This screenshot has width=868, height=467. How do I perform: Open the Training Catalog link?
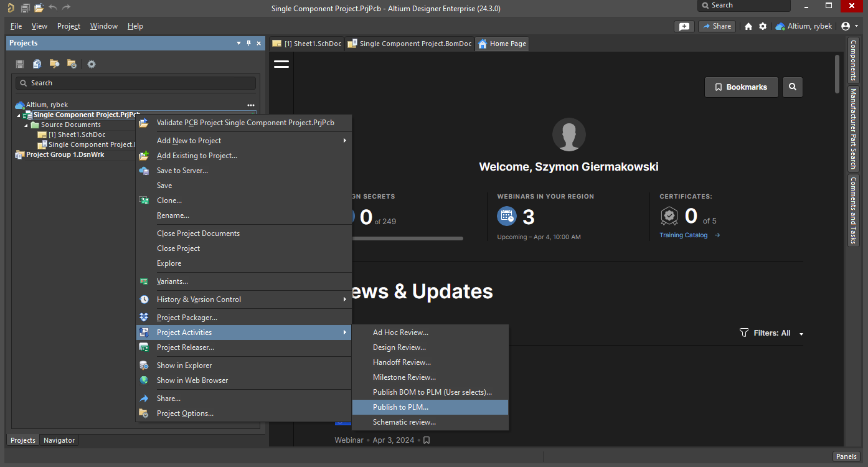pyautogui.click(x=690, y=235)
